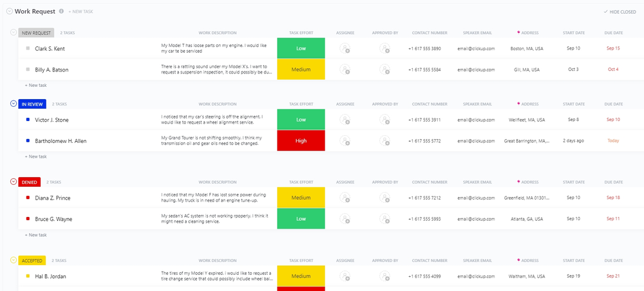Click assignee avatar icon for Victor J. Stone
Viewport: 644px width, 291px height.
click(345, 120)
